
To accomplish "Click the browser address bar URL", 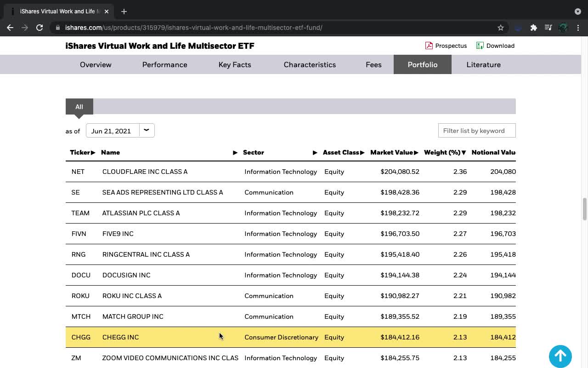I will pos(193,28).
